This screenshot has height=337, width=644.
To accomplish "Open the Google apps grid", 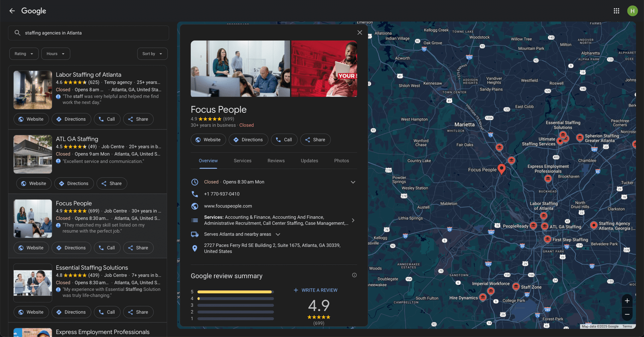I will coord(616,11).
